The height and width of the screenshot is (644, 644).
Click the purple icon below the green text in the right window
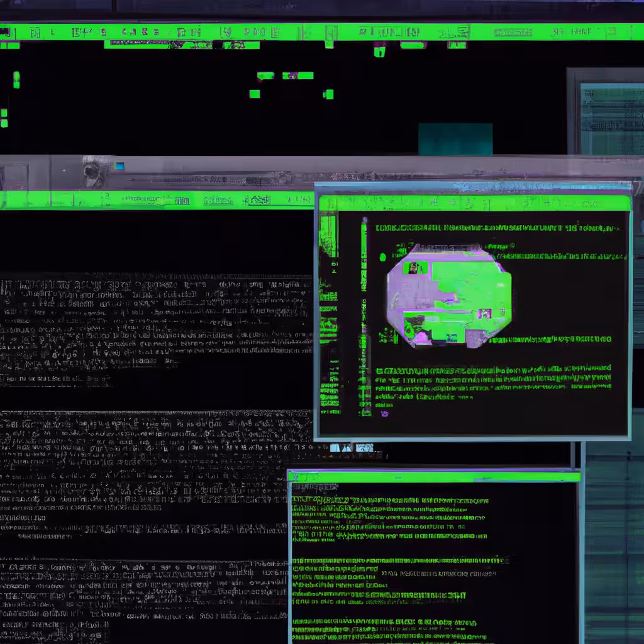pyautogui.click(x=384, y=414)
